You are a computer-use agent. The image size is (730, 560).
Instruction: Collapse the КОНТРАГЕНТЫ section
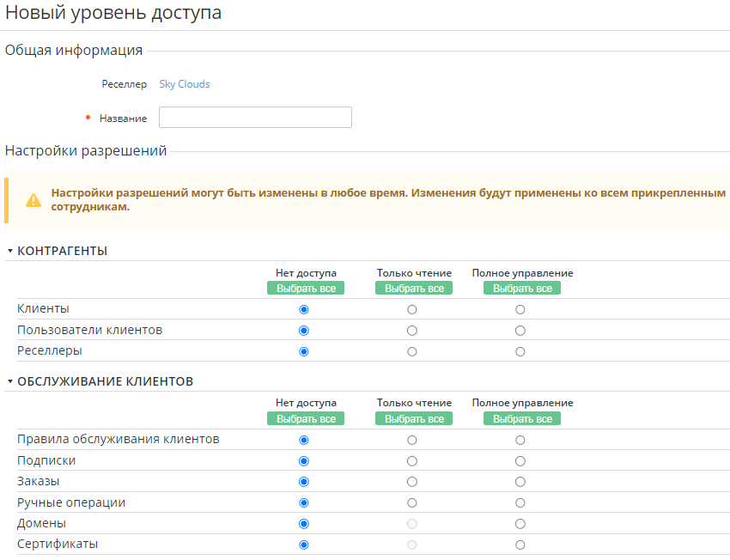click(x=10, y=251)
